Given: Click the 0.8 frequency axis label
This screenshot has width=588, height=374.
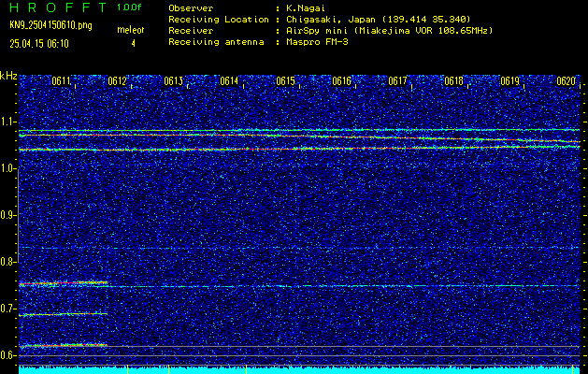Looking at the screenshot, I should [x=7, y=262].
